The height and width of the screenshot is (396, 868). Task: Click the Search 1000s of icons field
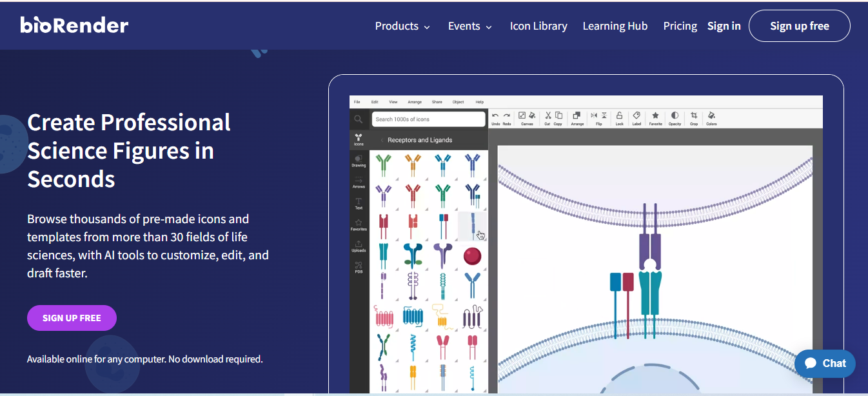pos(428,119)
